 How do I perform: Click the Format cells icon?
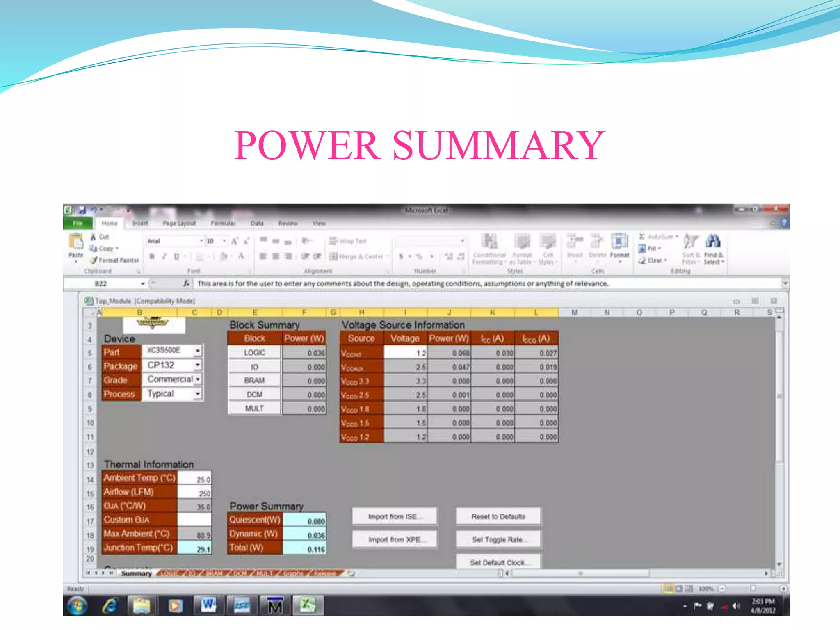click(619, 241)
